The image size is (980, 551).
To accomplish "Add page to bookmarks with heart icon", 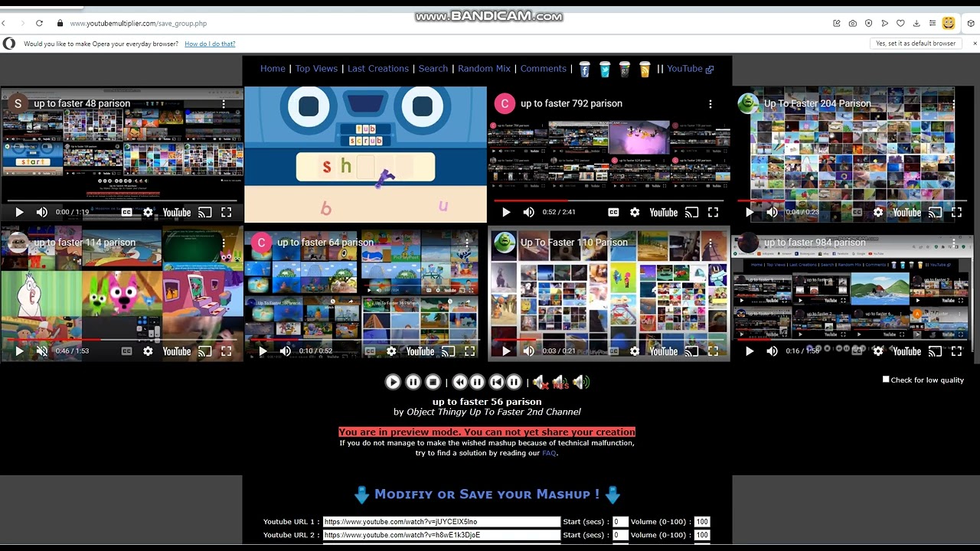I will pos(900,23).
